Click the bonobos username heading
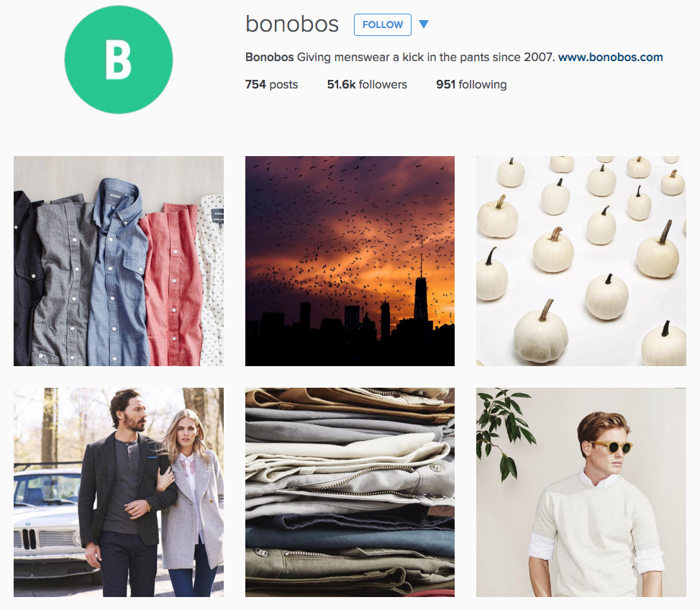 (x=292, y=24)
